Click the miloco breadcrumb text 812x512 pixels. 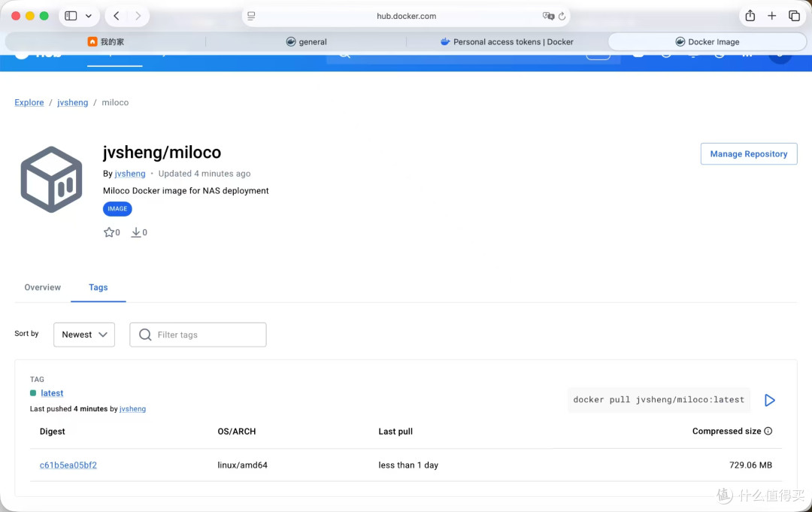click(x=115, y=102)
